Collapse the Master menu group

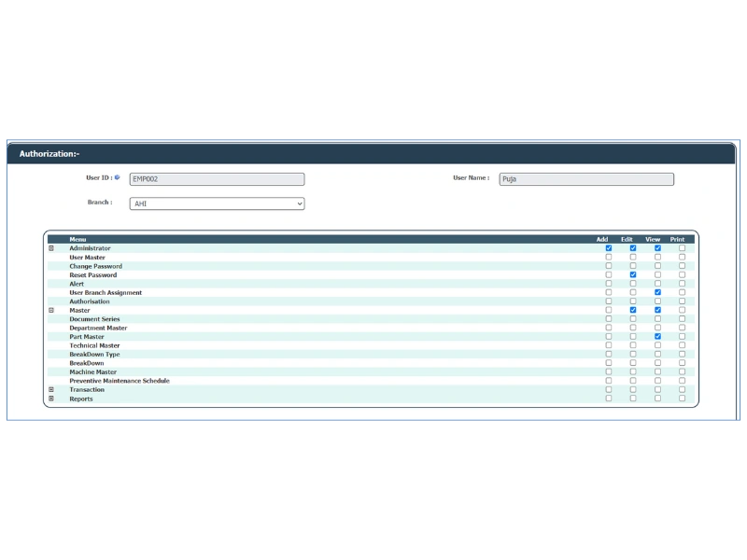pos(51,311)
